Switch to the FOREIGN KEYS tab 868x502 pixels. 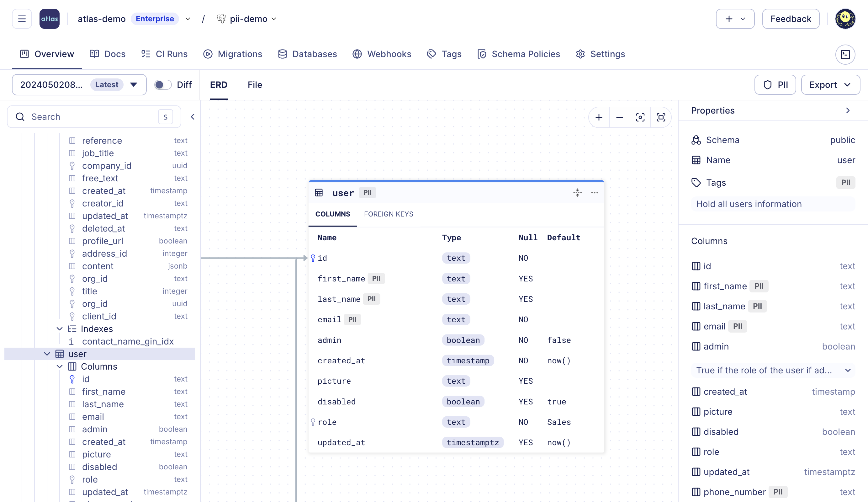pyautogui.click(x=389, y=214)
